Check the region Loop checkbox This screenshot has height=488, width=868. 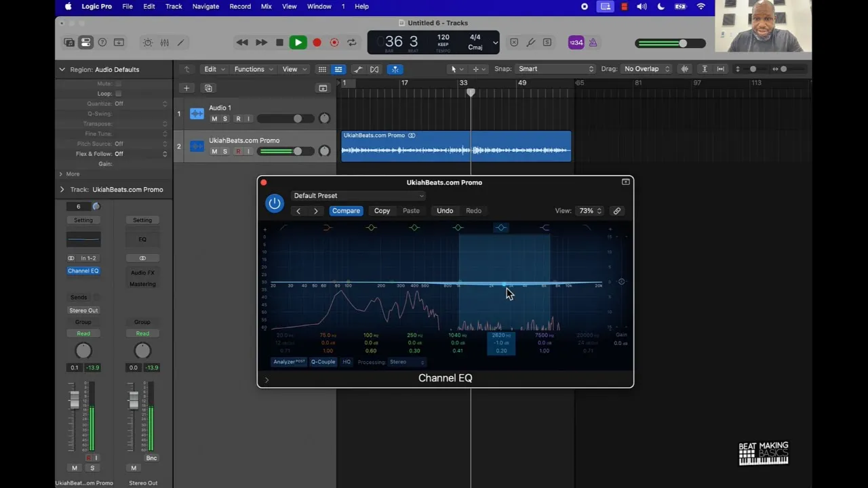point(118,94)
